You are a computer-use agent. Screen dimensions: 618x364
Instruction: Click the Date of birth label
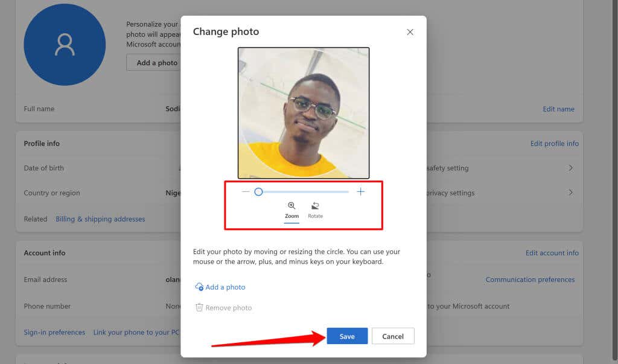pyautogui.click(x=43, y=168)
